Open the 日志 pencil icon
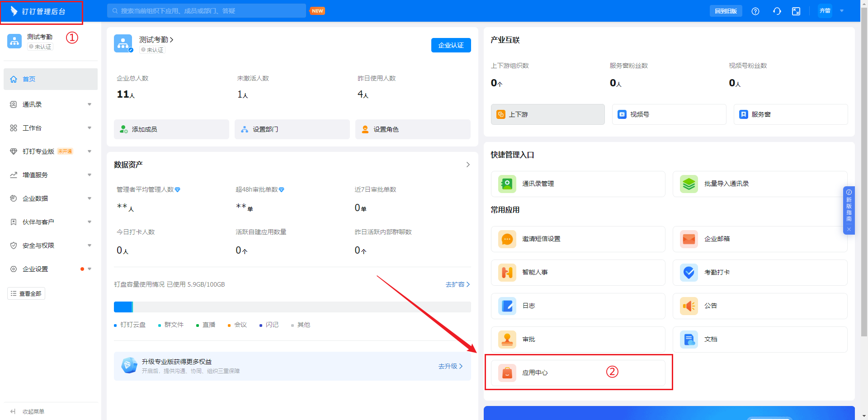 (x=507, y=306)
